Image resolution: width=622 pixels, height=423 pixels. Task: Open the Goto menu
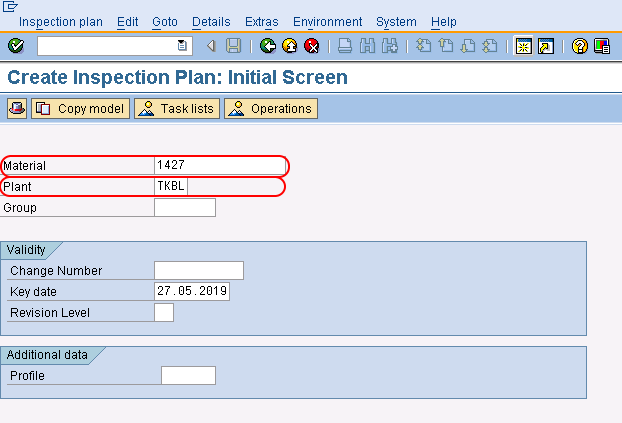pos(165,22)
